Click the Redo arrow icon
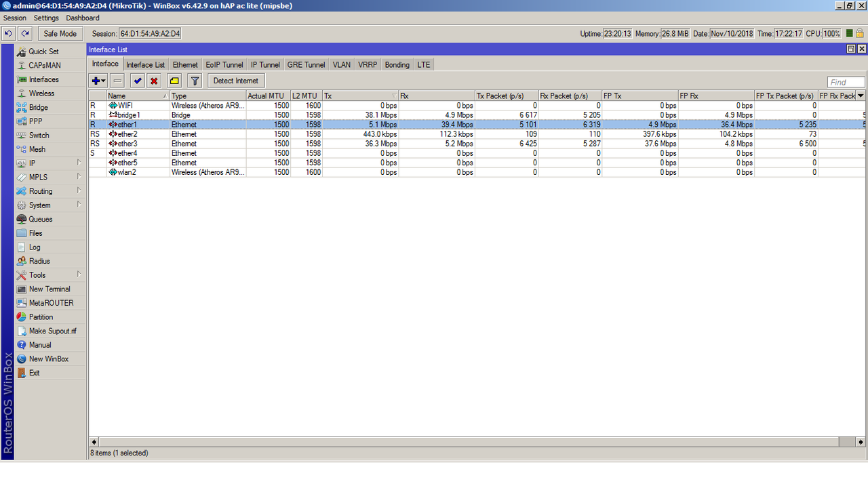 tap(25, 33)
